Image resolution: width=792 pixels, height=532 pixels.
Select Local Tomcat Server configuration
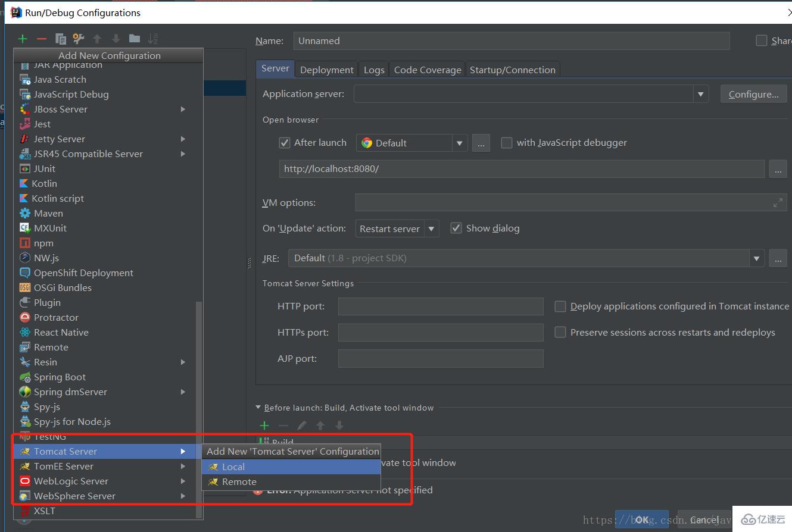(291, 467)
